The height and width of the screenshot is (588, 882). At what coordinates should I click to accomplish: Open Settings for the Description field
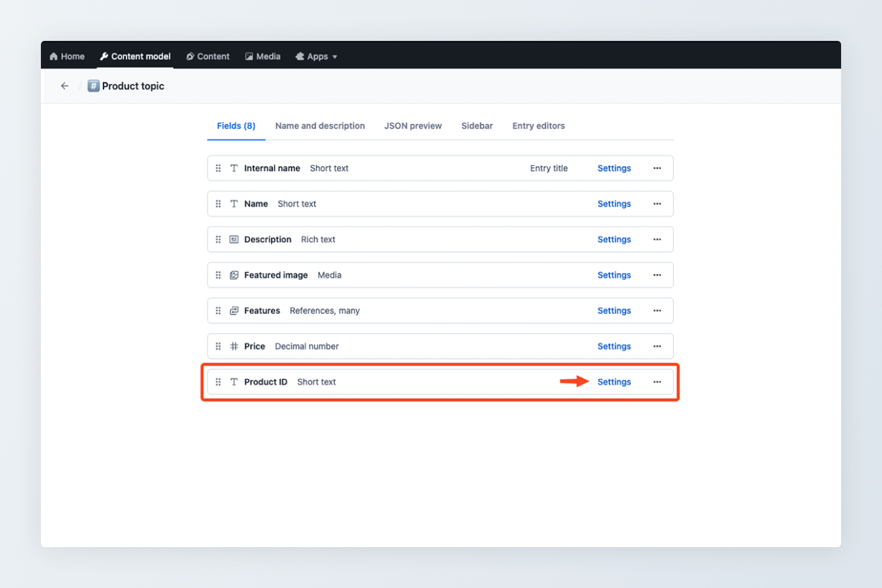[614, 239]
